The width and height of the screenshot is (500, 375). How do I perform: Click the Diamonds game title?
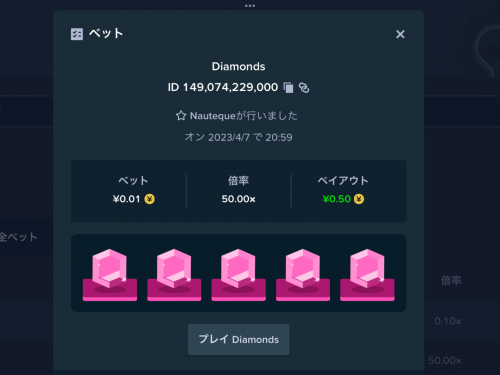click(238, 66)
